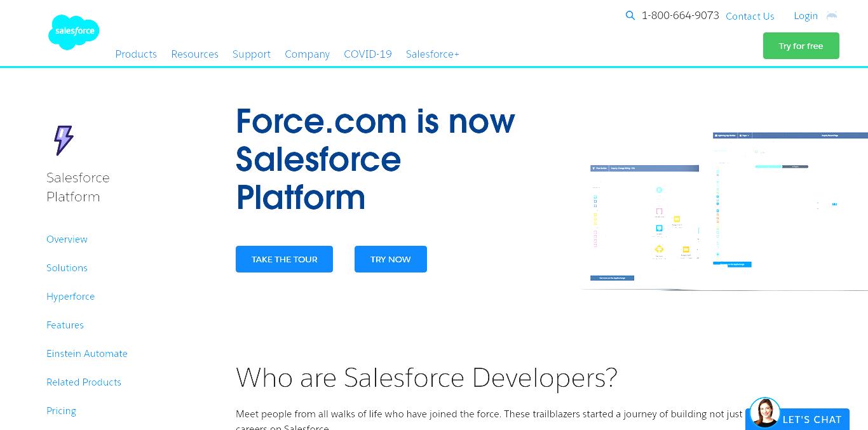Open the Salesforce+ menu item

point(433,54)
